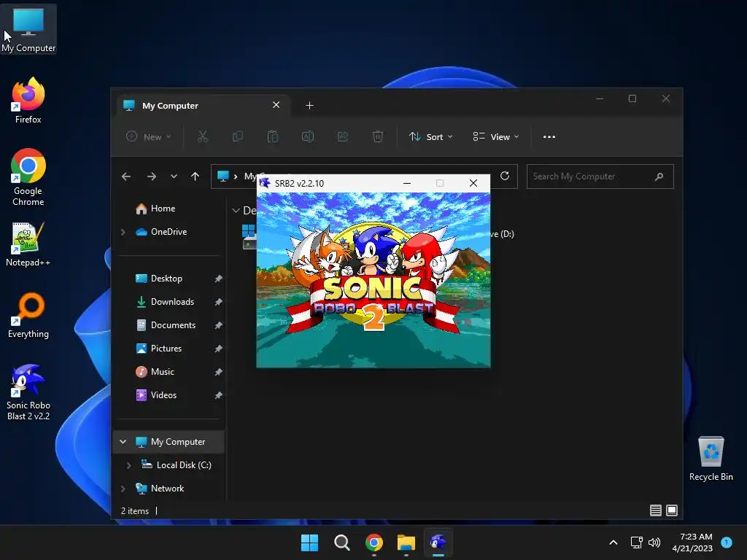Click the Share icon in File Explorer toolbar

(343, 136)
